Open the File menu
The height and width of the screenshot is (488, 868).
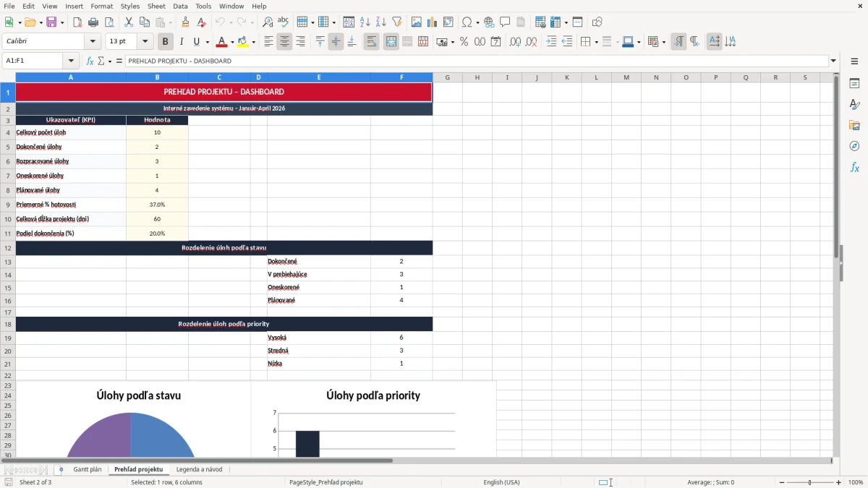pos(9,6)
